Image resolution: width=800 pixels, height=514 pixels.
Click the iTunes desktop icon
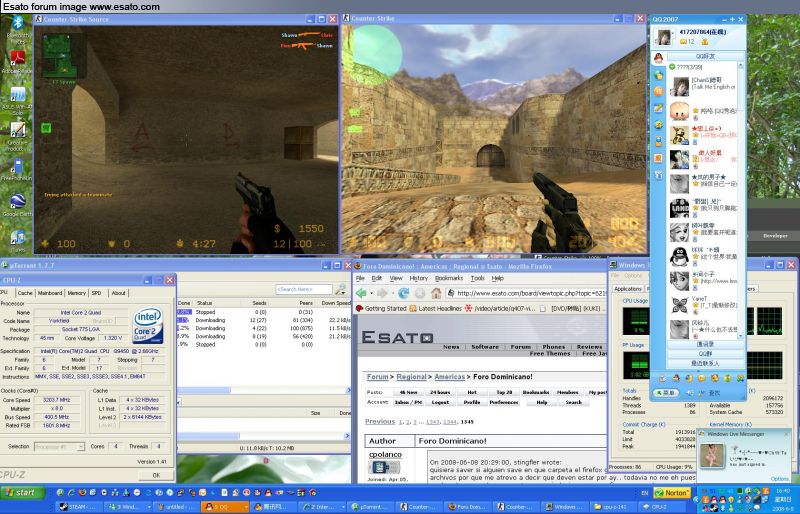(x=18, y=238)
